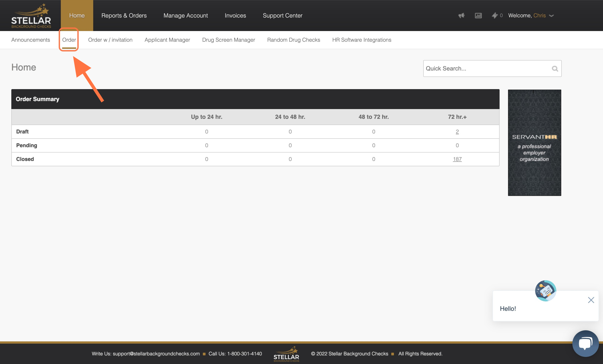Open the 187 Closed orders link
603x364 pixels.
click(x=457, y=159)
